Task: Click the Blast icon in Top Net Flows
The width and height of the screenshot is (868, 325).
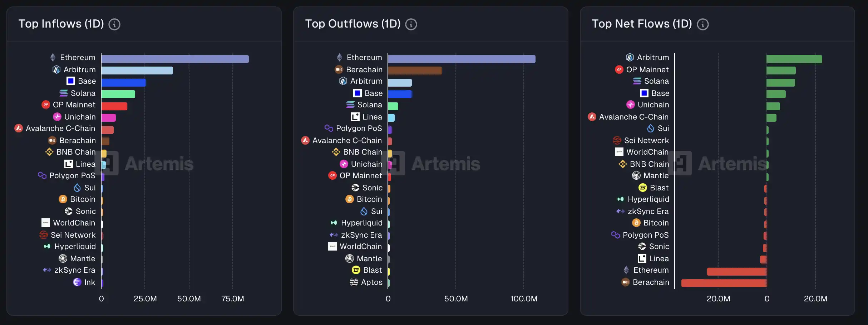Action: pos(642,188)
